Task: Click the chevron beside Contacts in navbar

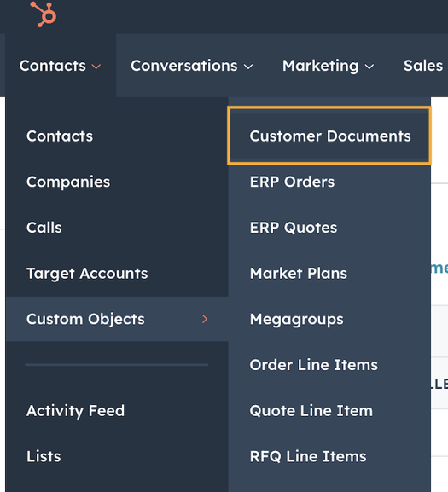Action: pos(96,67)
